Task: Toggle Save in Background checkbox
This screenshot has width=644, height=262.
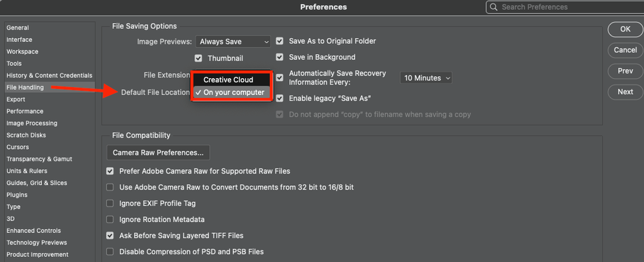Action: coord(280,57)
